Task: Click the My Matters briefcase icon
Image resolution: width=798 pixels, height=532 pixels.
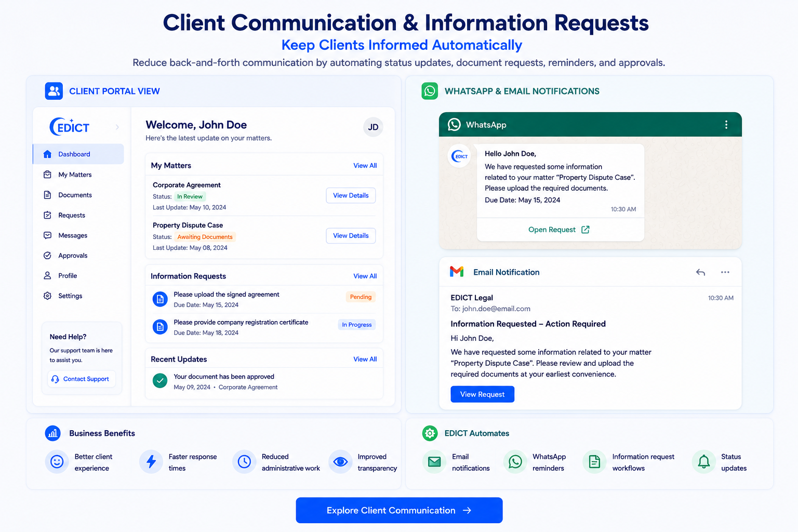Action: coord(47,175)
